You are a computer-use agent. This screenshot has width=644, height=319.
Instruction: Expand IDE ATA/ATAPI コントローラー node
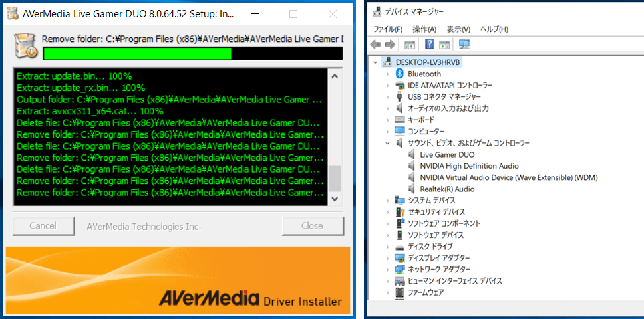(387, 85)
